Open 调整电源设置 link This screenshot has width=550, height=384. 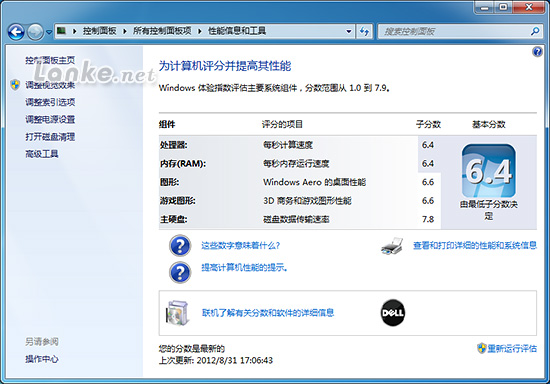(x=50, y=119)
